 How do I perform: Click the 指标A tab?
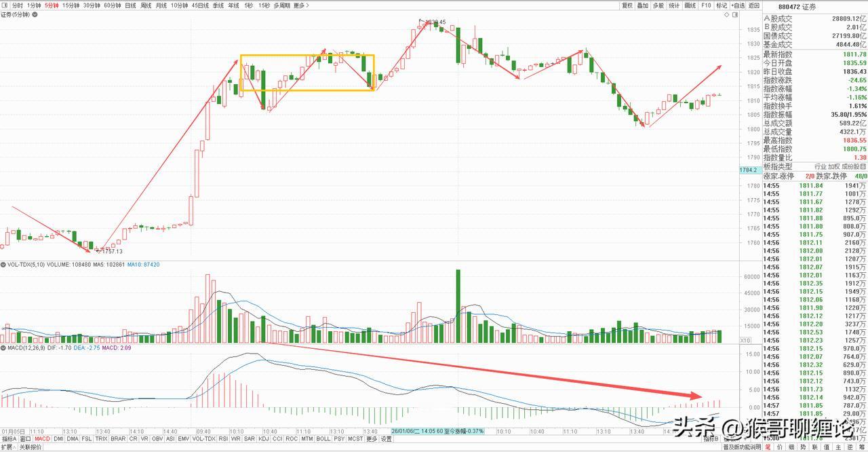(x=9, y=438)
